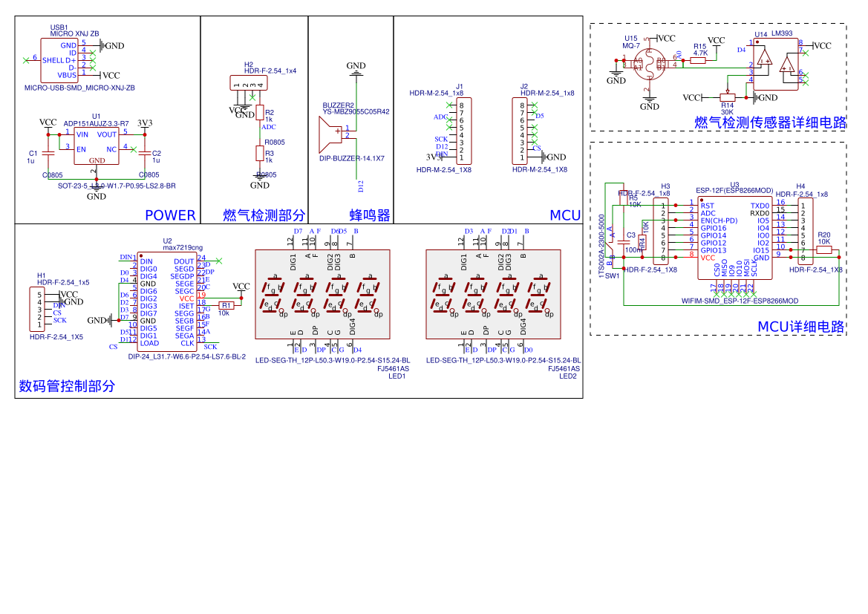Viewport: 868px width, 614px height.
Task: Select the max7219cng driver chip U2
Action: [167, 301]
